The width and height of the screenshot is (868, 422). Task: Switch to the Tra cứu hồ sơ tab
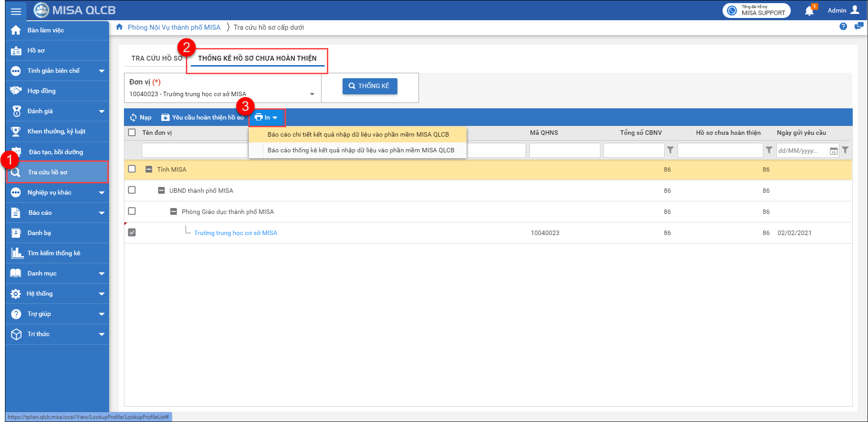156,58
